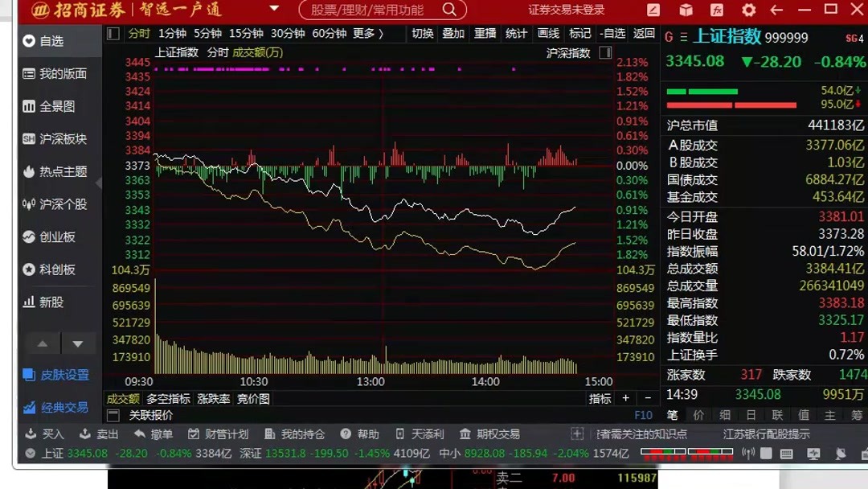Click the 股票/理财/常用功能 search field
The height and width of the screenshot is (489, 868).
point(370,10)
